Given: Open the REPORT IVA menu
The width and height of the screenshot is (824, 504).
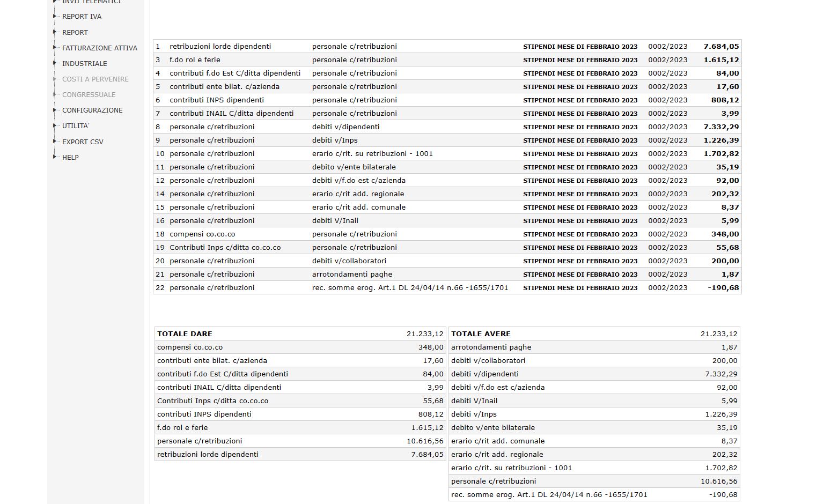Looking at the screenshot, I should 82,17.
